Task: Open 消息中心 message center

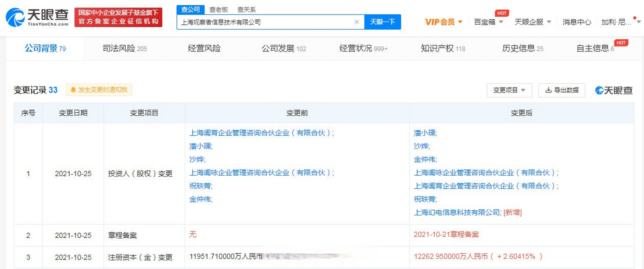Action: (x=577, y=22)
